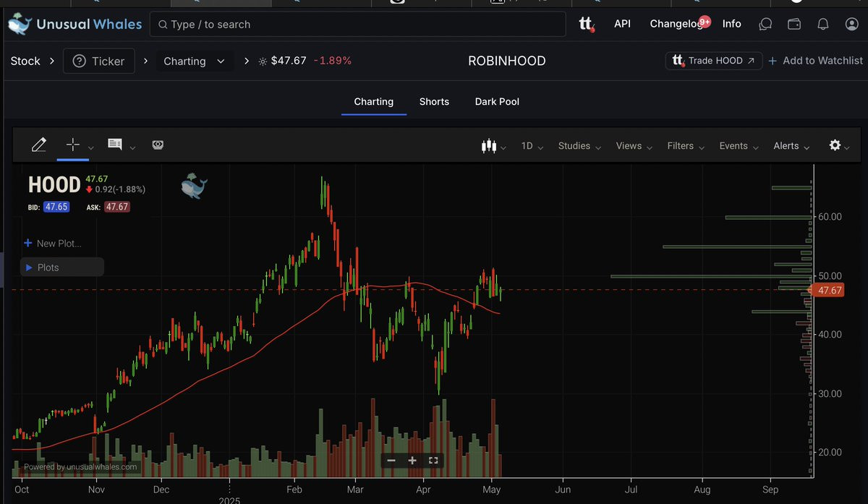This screenshot has height=504, width=868.
Task: Open the 1D interval dropdown
Action: point(532,146)
